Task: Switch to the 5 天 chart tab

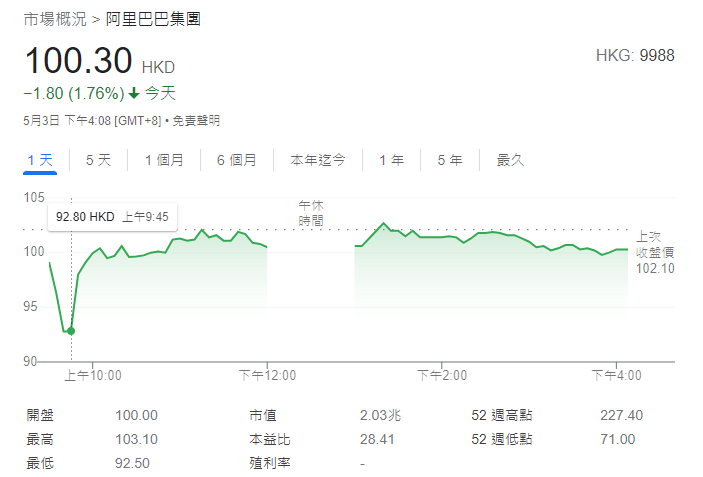Action: tap(98, 160)
